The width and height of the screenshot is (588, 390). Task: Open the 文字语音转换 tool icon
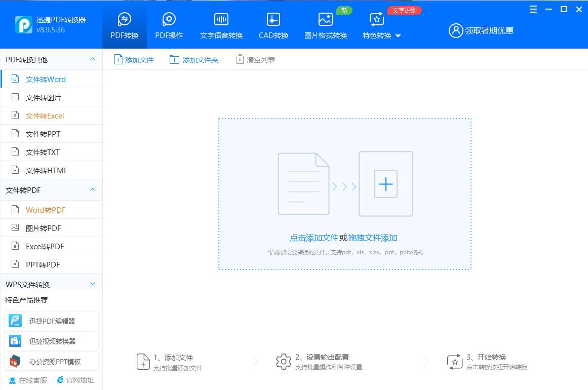tap(221, 25)
